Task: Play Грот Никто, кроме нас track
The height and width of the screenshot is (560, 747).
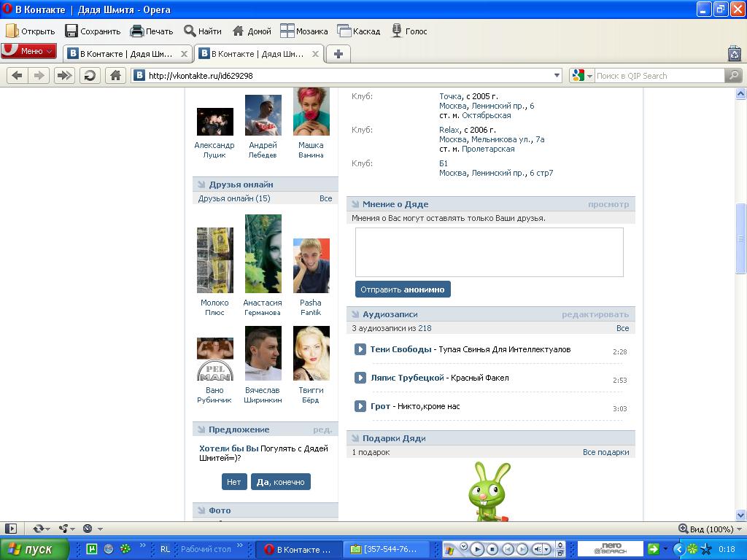Action: [x=360, y=406]
